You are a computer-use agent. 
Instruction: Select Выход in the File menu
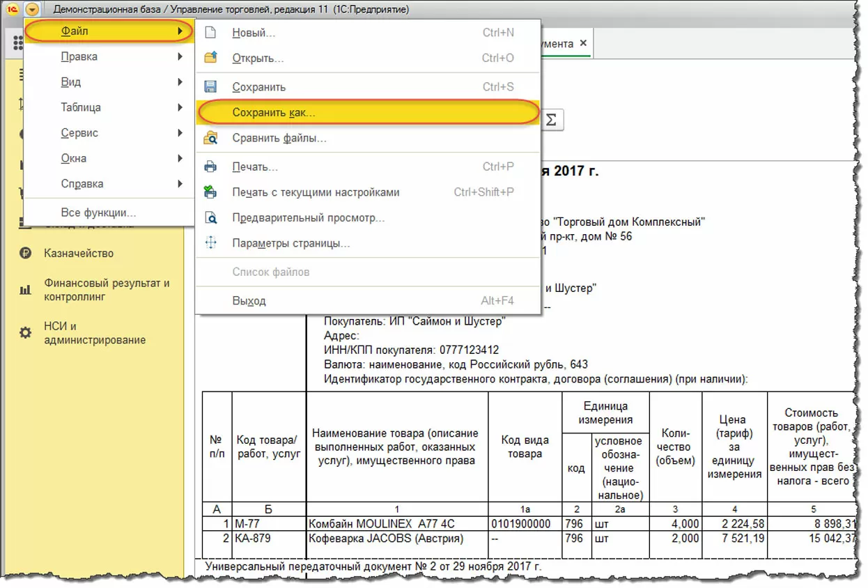pos(249,301)
